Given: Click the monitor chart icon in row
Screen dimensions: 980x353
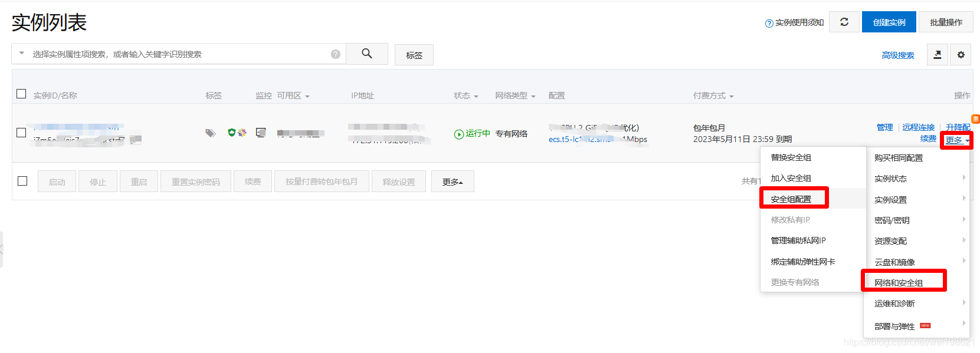Looking at the screenshot, I should point(261,133).
